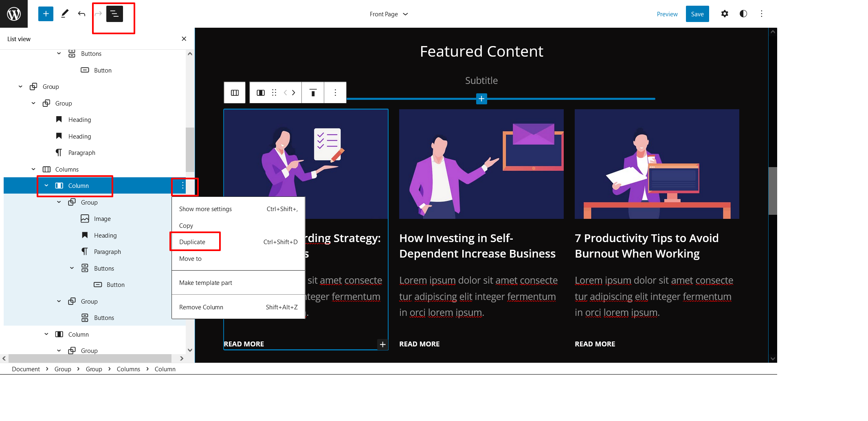The width and height of the screenshot is (868, 421).
Task: Click the Preview link
Action: (x=667, y=14)
